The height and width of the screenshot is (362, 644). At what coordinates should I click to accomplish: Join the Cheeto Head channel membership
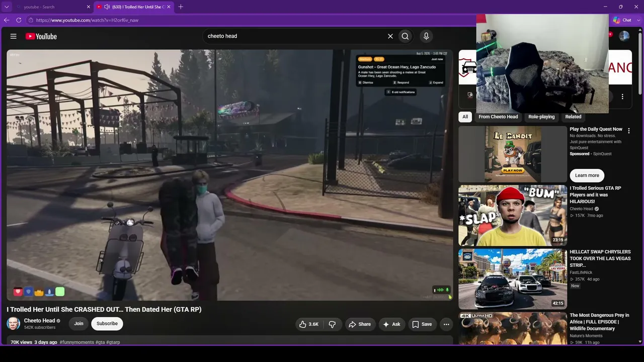pos(79,324)
